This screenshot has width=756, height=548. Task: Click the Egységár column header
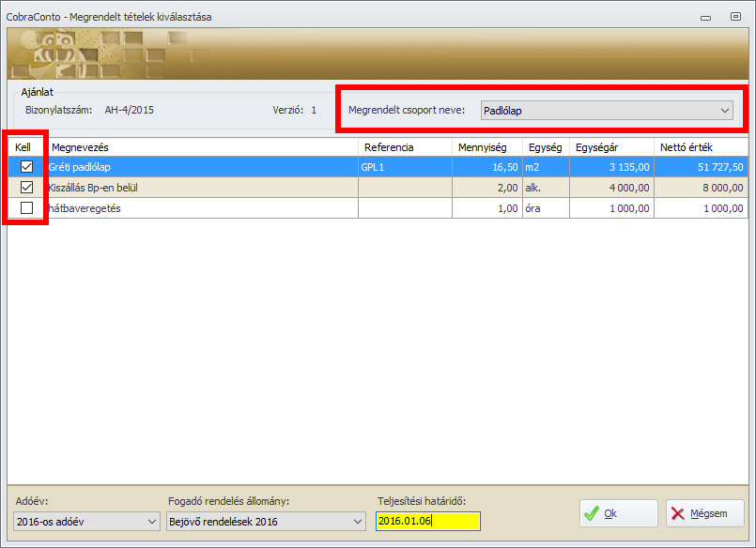[611, 147]
